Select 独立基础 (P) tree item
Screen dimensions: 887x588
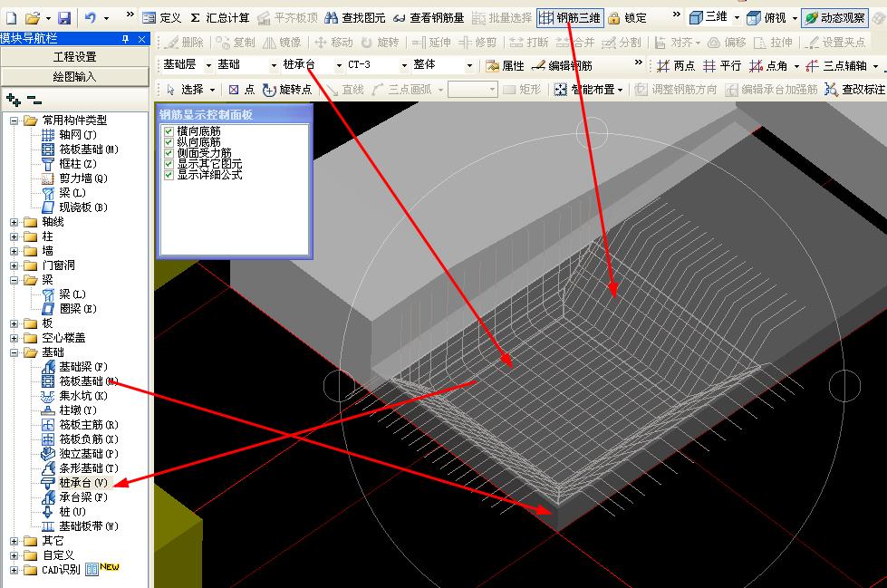tap(81, 454)
